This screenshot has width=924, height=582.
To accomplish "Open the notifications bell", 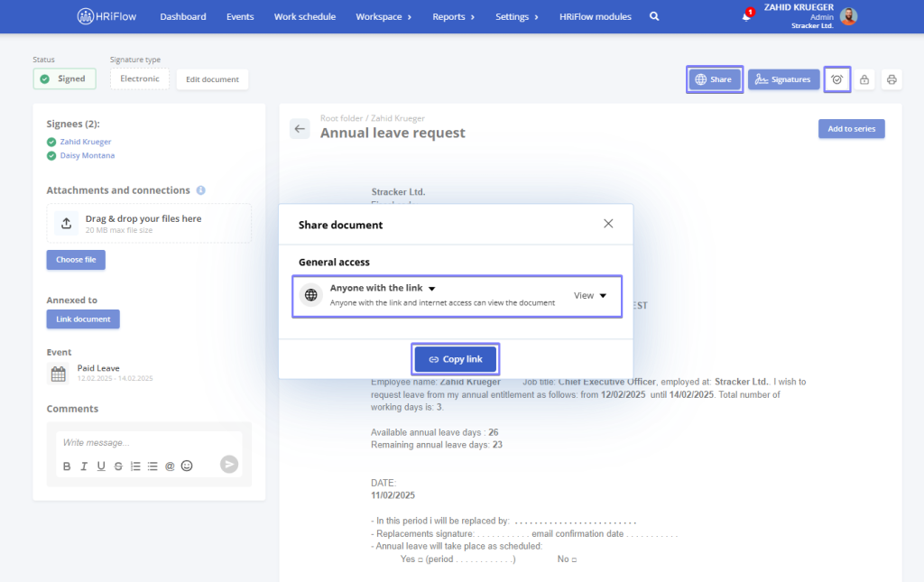I will pyautogui.click(x=746, y=16).
